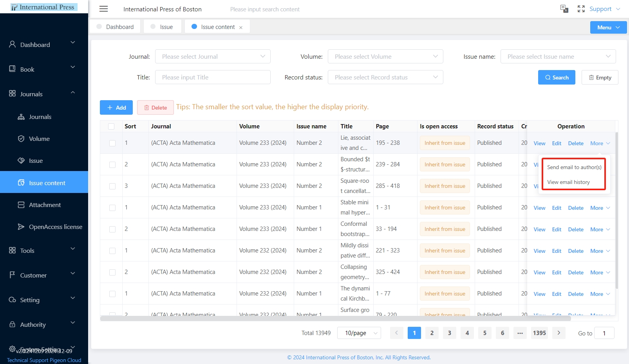Check the row with page 285 - 418
Viewport: 629px width, 364px height.
click(x=112, y=186)
